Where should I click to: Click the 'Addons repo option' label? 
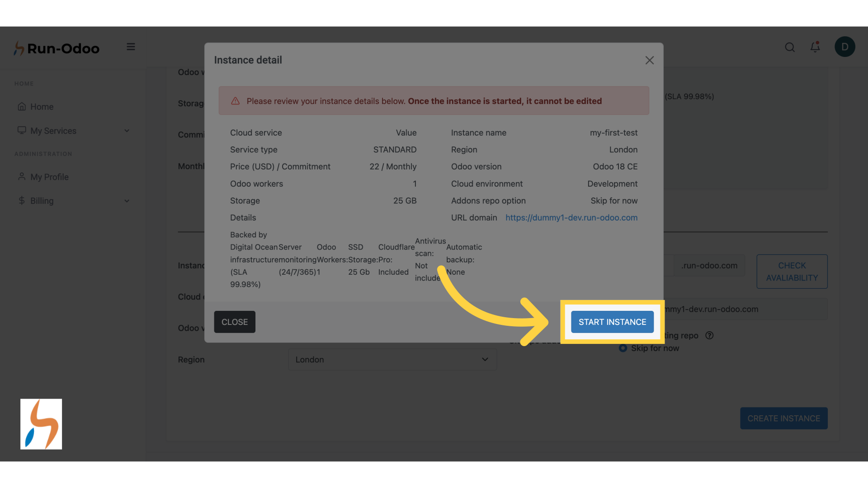click(488, 201)
